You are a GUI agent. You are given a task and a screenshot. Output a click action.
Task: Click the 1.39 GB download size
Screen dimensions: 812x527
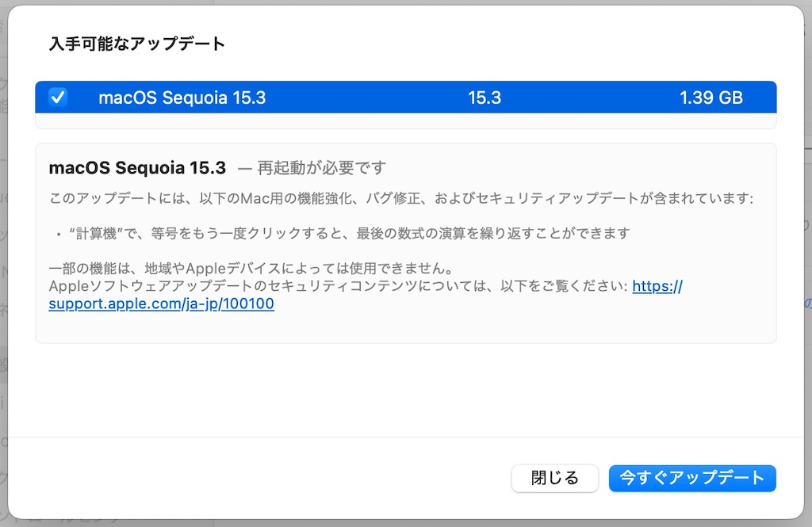(x=711, y=97)
